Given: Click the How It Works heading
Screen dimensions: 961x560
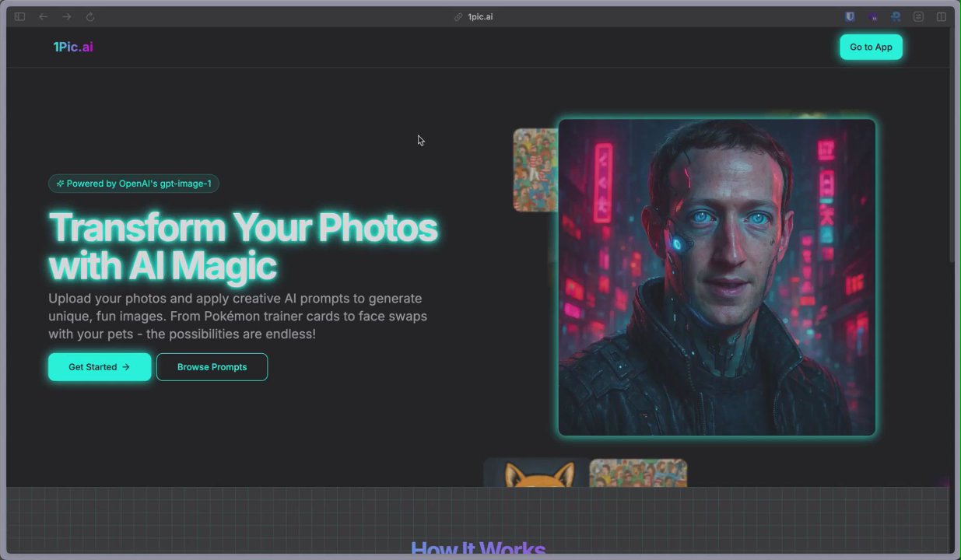Looking at the screenshot, I should pos(478,548).
